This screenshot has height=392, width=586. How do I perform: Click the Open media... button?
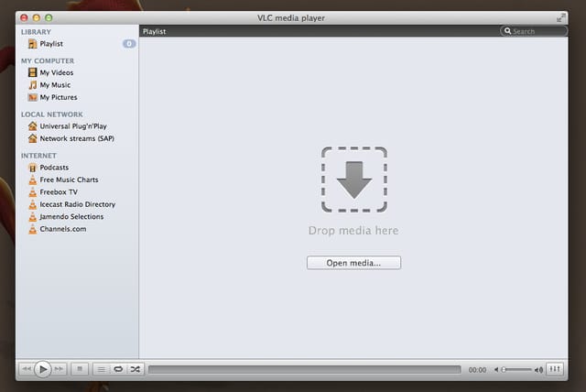pos(354,263)
